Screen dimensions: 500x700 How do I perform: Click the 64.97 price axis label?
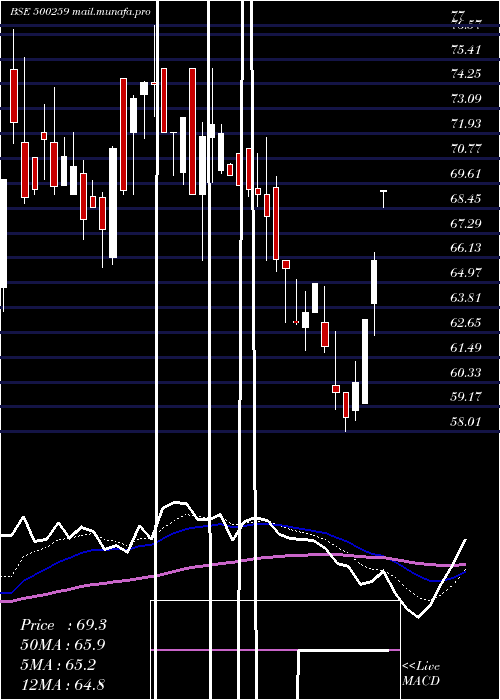click(466, 273)
